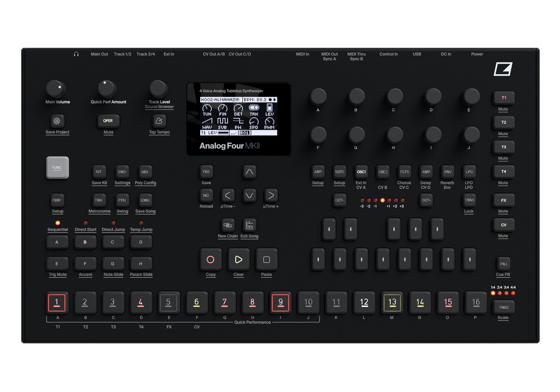
Task: Lower octave with the OCT- button
Action: pyautogui.click(x=339, y=200)
